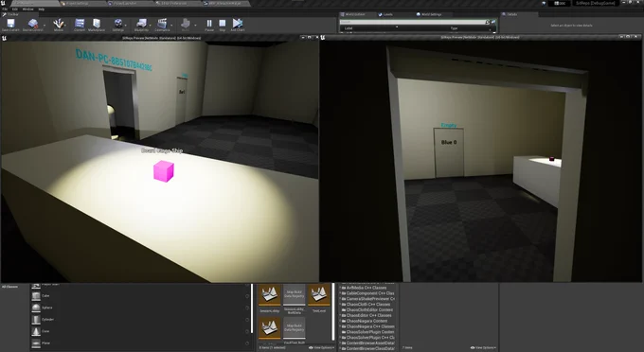The image size is (644, 352).
Task: Click the Settings toolbar icon
Action: pos(117,25)
